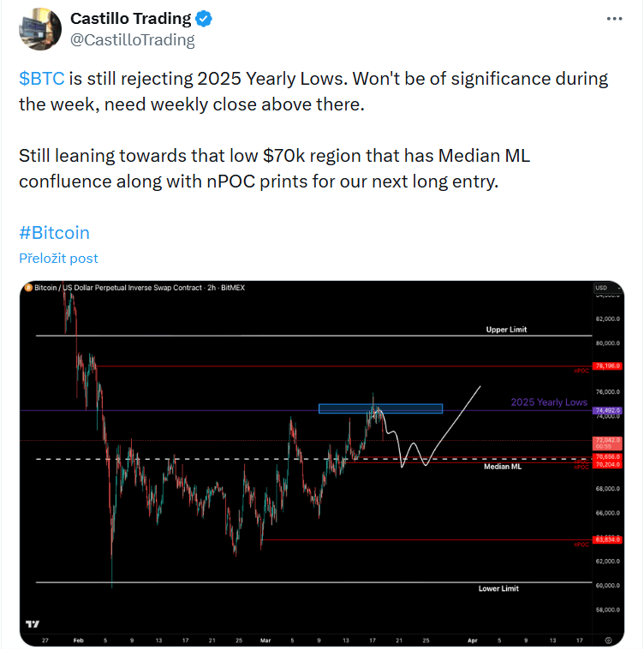Open the #Bitcoin hashtag link
Screen dimensions: 644x649
click(54, 232)
